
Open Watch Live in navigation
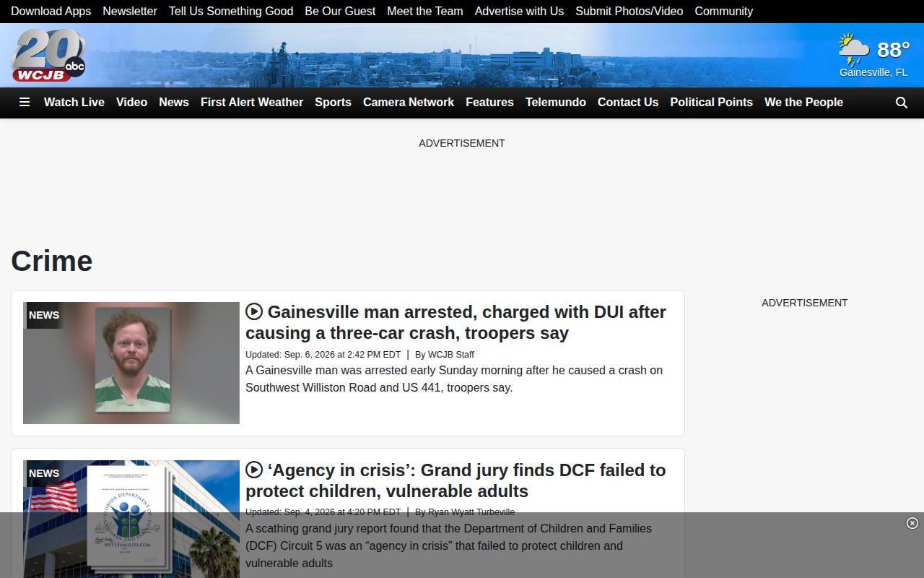coord(74,103)
